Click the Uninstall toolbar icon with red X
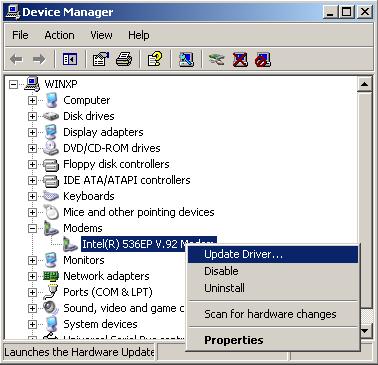This screenshot has height=365, width=378. (240, 60)
